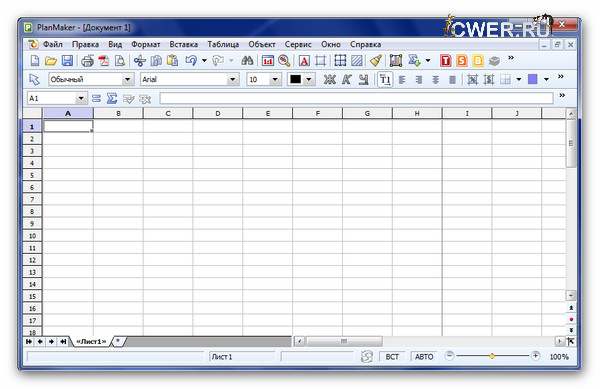Screen dimensions: 600x389
Task: Click the hatched shading pattern icon
Action: point(357,60)
